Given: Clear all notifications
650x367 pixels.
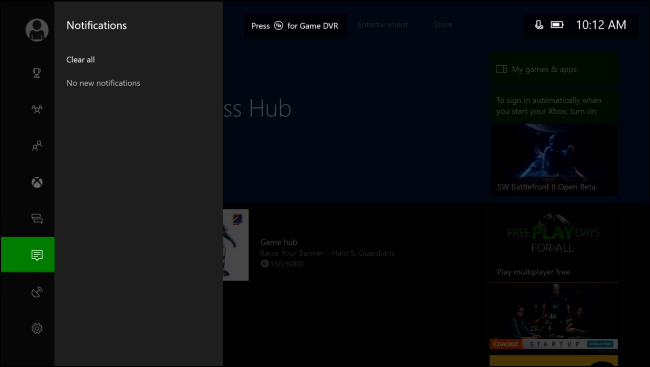Looking at the screenshot, I should click(80, 60).
